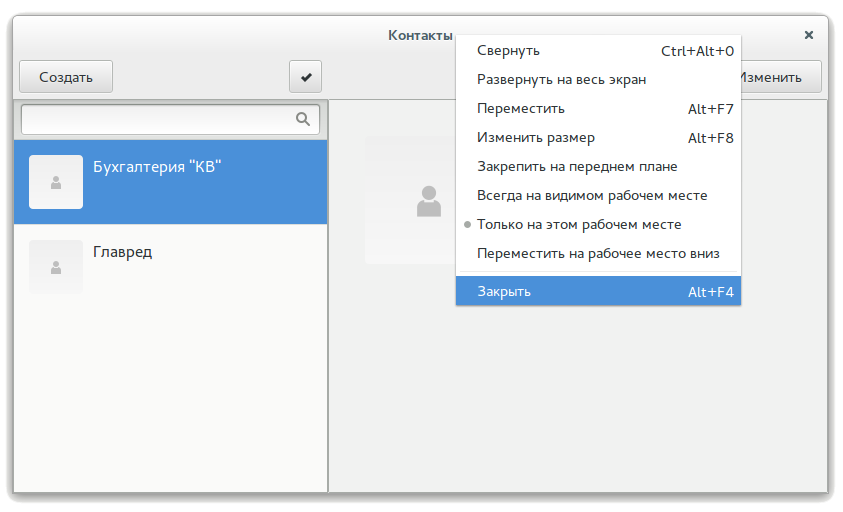The height and width of the screenshot is (512, 843).
Task: Choose Переместить на рабочее место вниз
Action: pyautogui.click(x=598, y=253)
